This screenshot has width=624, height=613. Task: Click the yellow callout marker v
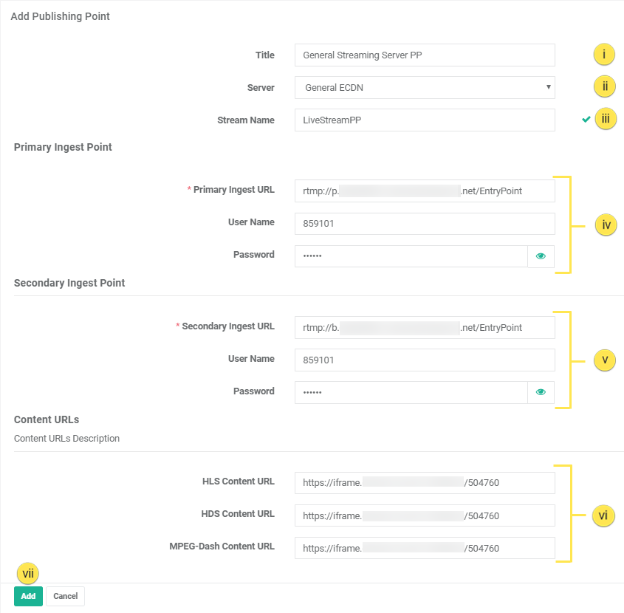603,361
